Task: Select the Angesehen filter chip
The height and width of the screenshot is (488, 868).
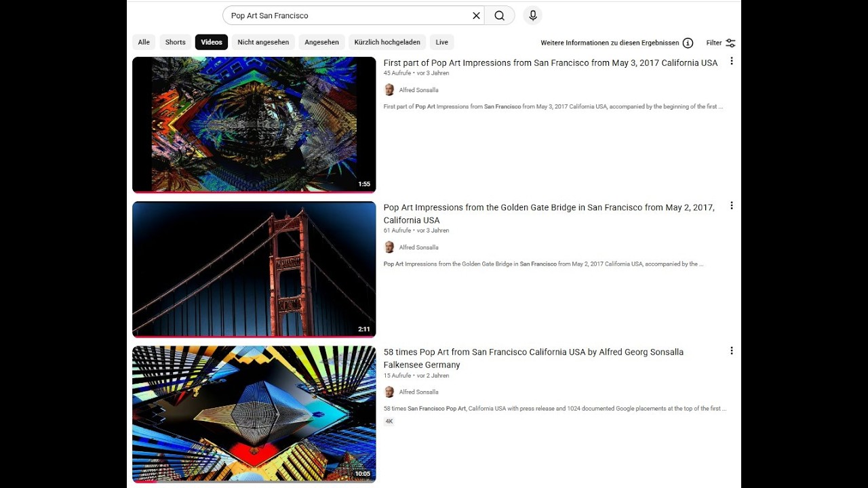Action: tap(321, 42)
